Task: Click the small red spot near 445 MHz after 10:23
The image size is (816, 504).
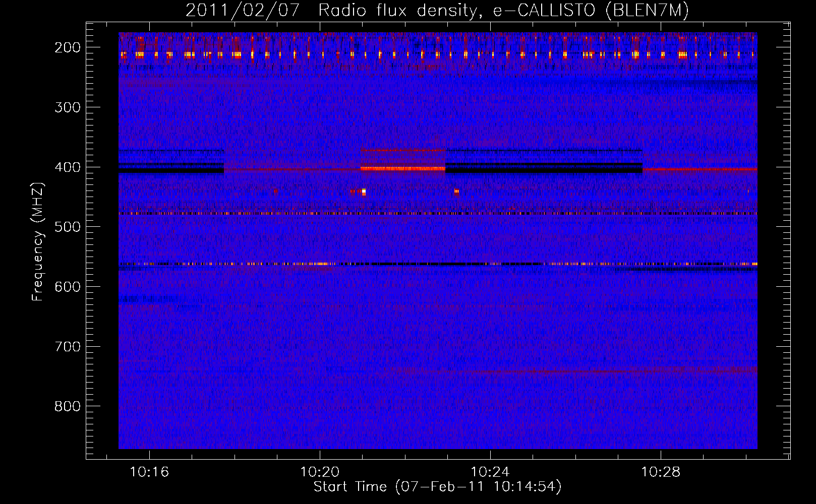Action: pyautogui.click(x=456, y=191)
